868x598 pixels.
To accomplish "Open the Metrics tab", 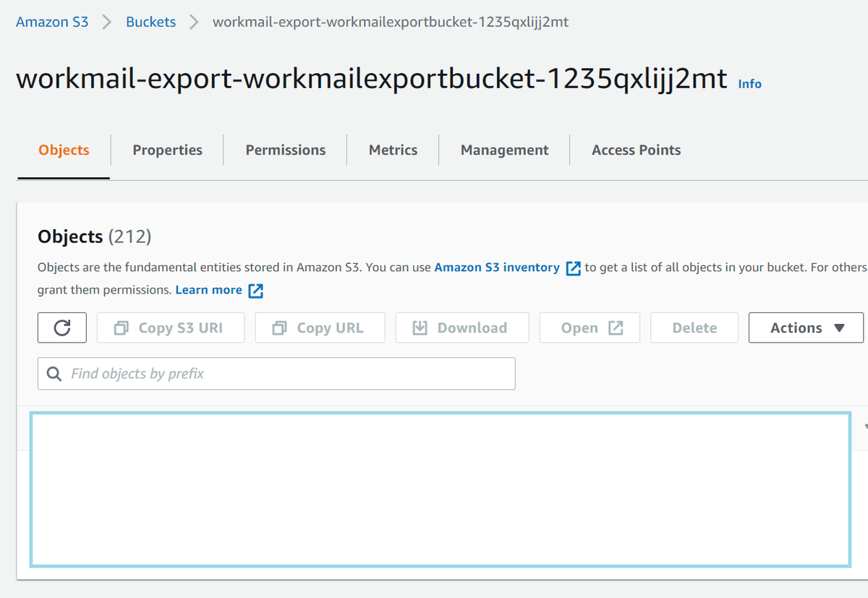I will pyautogui.click(x=393, y=150).
